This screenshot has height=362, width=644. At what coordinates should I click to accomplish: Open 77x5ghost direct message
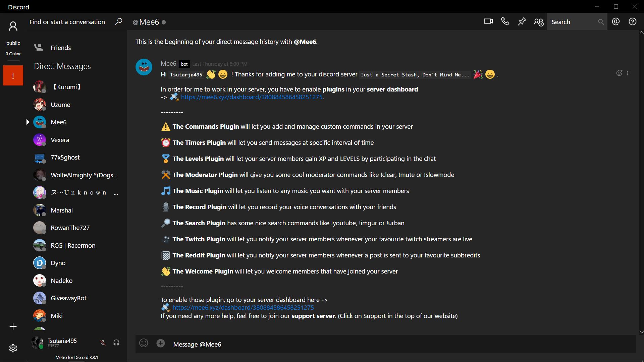coord(77,157)
